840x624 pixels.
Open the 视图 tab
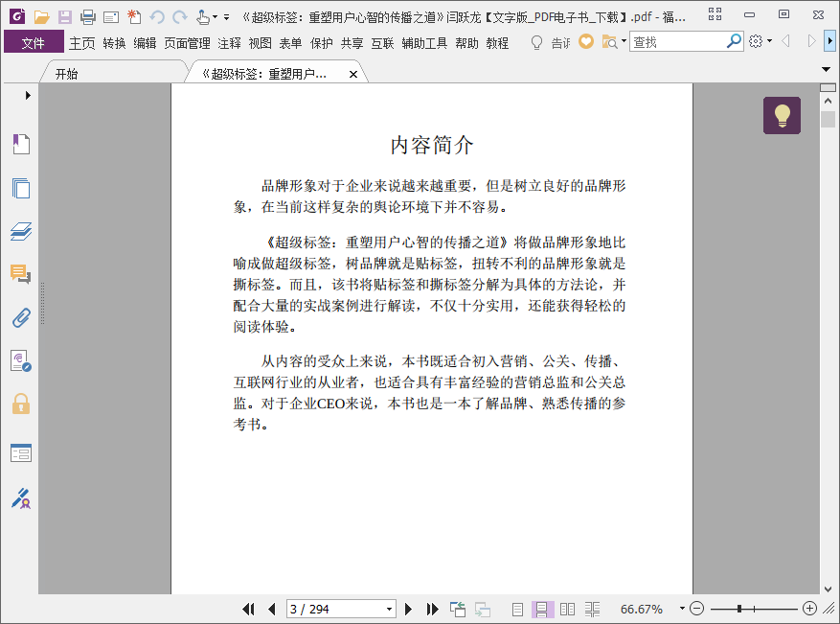click(x=260, y=43)
